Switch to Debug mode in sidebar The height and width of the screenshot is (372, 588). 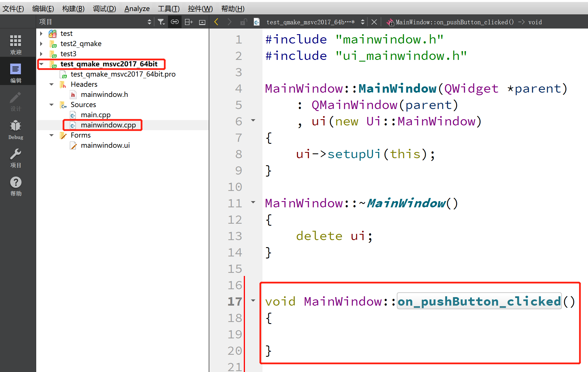tap(16, 129)
